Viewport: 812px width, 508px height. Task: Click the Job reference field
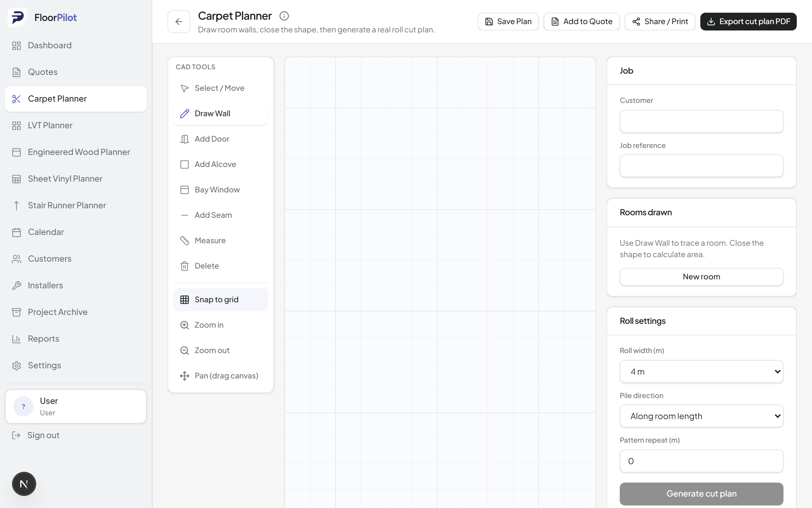pyautogui.click(x=701, y=166)
